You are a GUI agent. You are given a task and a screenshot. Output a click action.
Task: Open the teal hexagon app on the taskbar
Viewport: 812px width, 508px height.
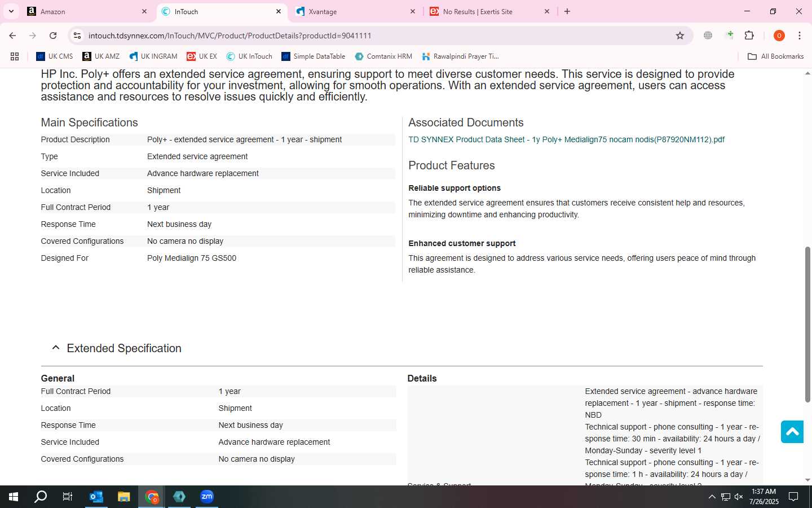click(x=179, y=497)
